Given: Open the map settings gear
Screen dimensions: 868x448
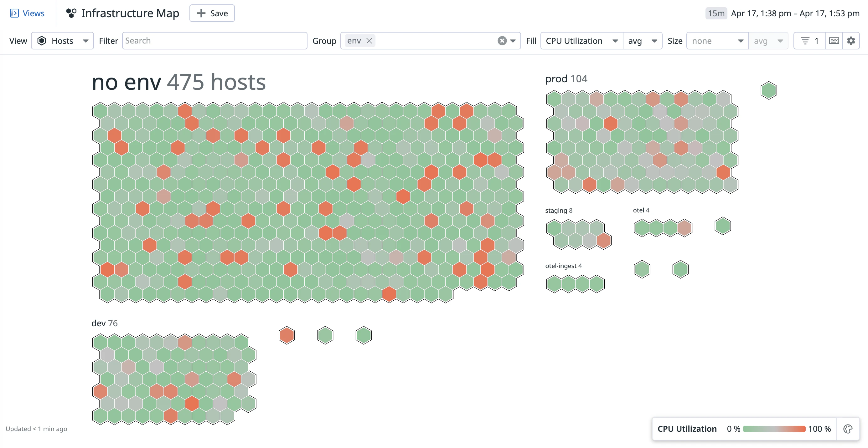Looking at the screenshot, I should click(851, 41).
